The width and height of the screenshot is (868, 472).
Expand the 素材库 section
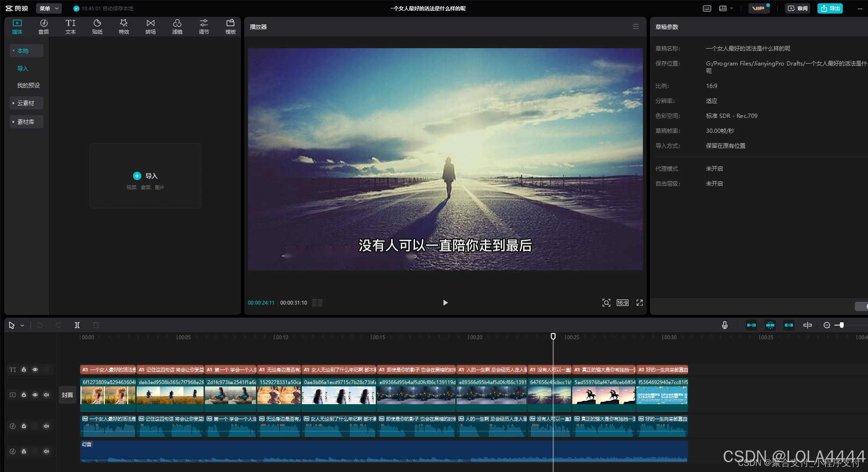pyautogui.click(x=27, y=122)
